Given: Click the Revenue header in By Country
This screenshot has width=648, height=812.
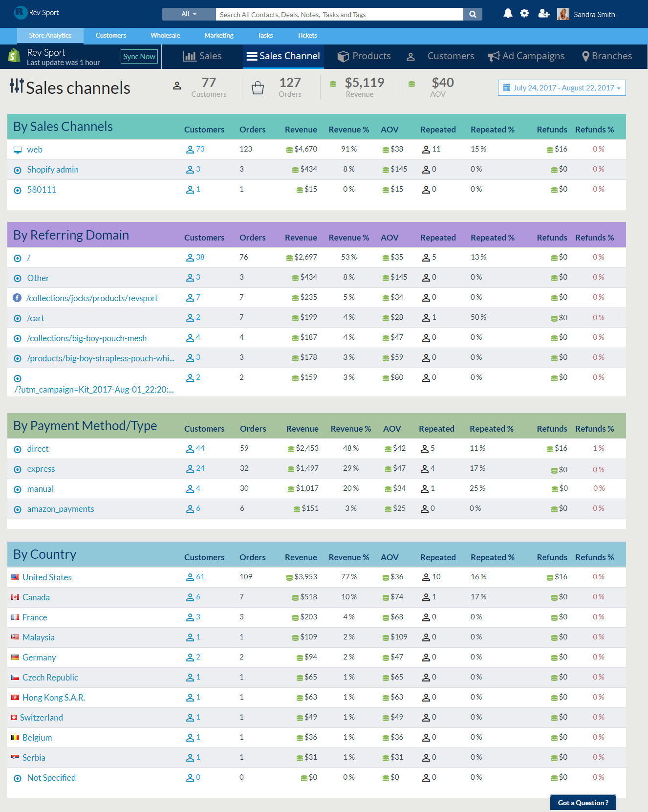Looking at the screenshot, I should [301, 557].
